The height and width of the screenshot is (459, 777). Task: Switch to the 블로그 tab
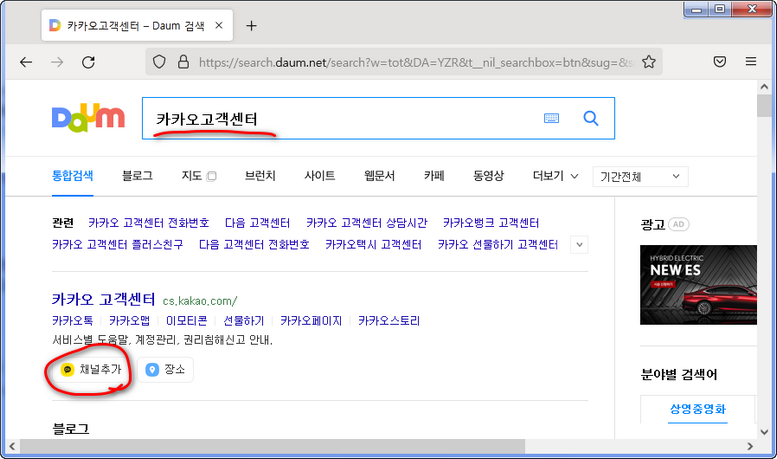point(137,175)
